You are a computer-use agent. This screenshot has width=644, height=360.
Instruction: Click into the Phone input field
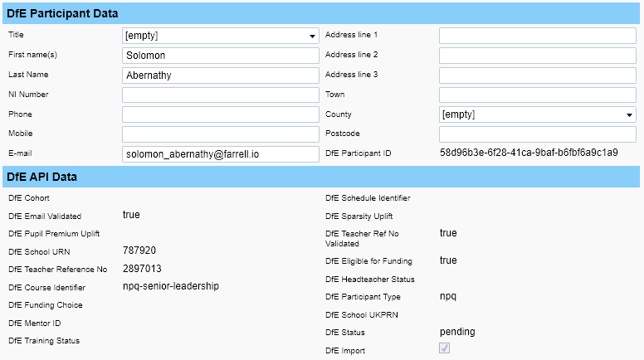220,114
